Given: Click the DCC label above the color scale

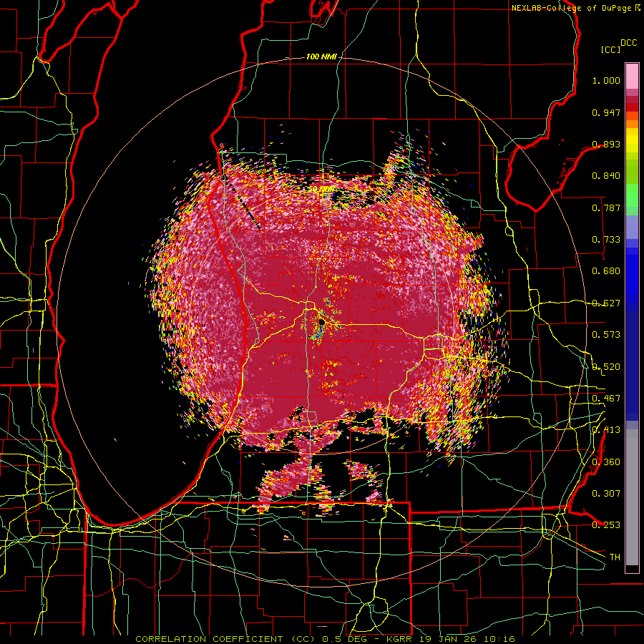Looking at the screenshot, I should 628,43.
